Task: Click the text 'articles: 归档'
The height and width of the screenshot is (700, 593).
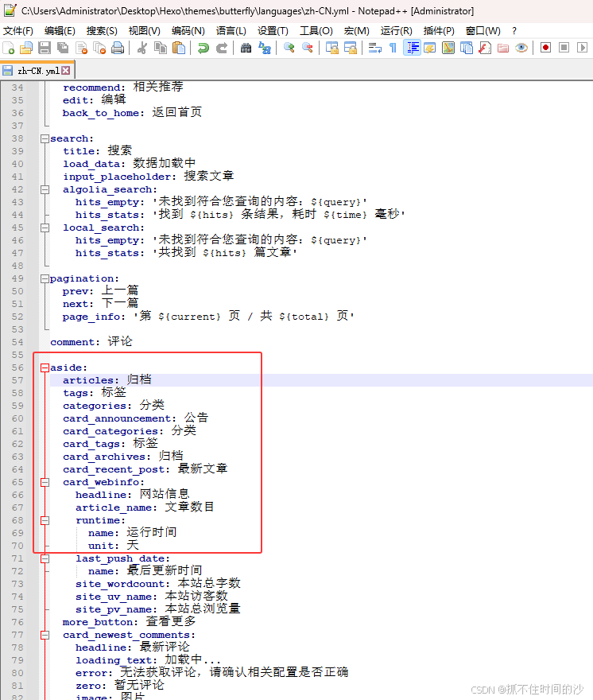Action: click(107, 380)
